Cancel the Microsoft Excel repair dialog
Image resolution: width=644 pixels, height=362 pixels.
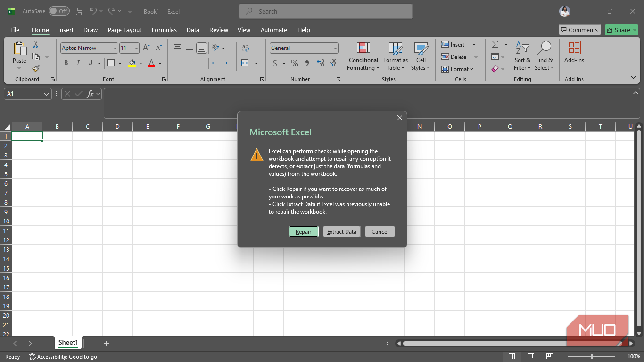pos(380,231)
